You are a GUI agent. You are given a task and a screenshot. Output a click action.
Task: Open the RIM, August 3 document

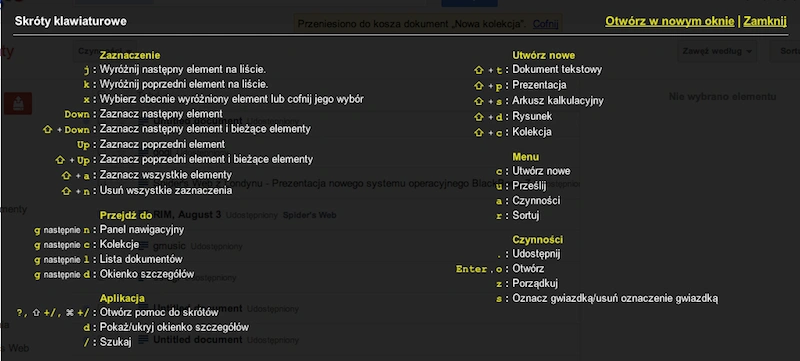click(x=185, y=215)
